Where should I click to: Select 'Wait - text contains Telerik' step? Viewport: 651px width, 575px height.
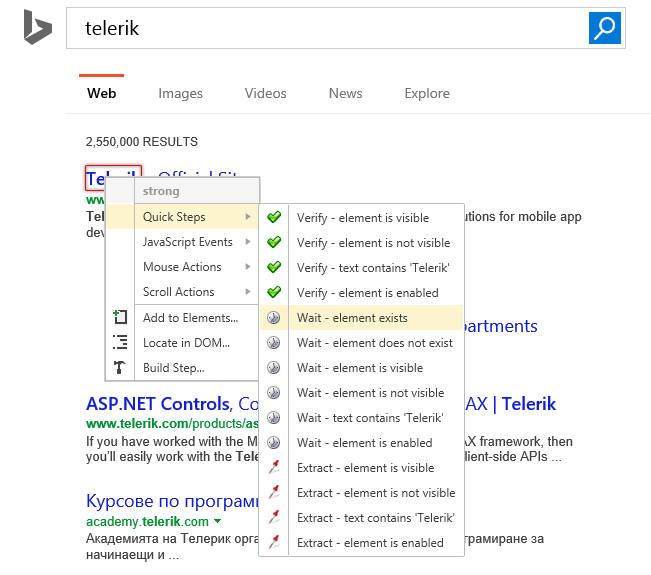(x=362, y=417)
